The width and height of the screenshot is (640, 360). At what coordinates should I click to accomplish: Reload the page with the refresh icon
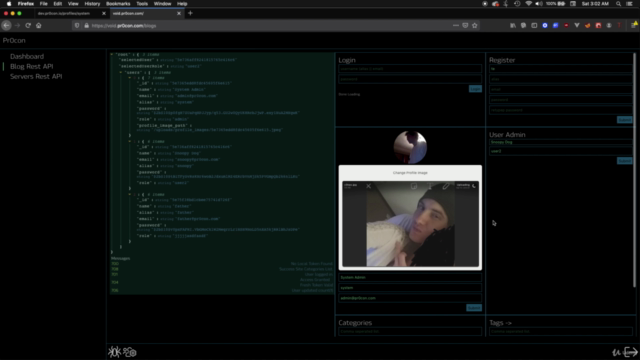(x=28, y=25)
